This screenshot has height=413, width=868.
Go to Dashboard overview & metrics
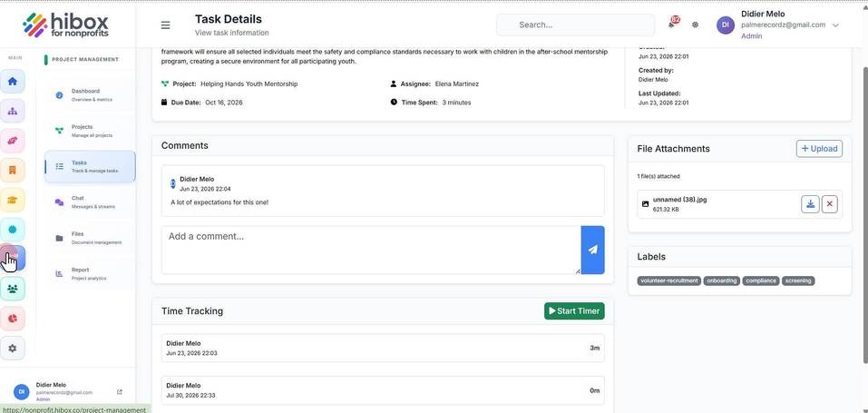click(90, 94)
